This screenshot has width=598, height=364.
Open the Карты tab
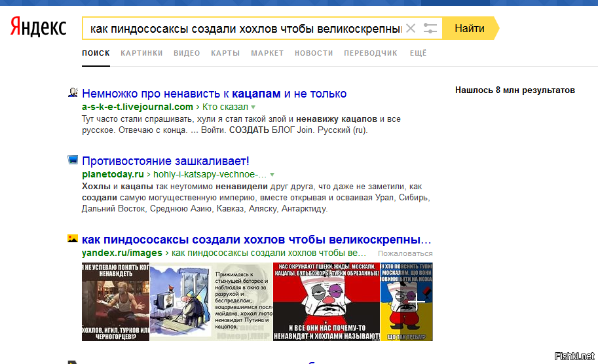click(x=225, y=54)
